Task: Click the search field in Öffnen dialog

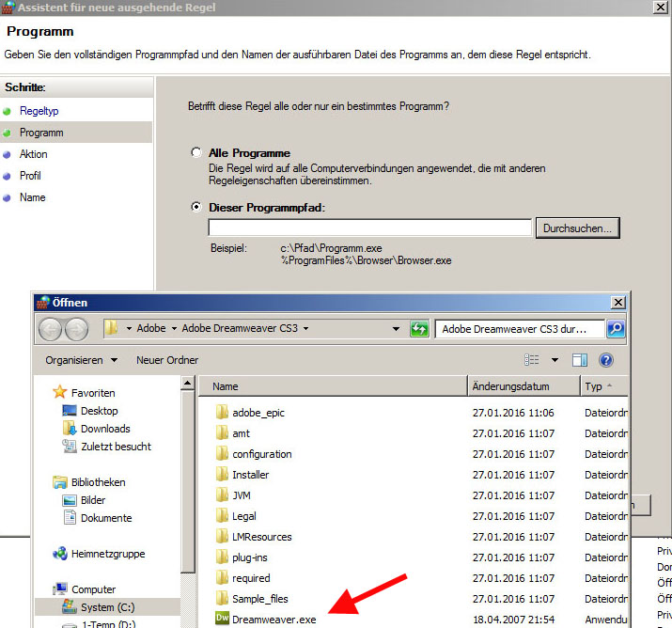Action: coord(520,329)
